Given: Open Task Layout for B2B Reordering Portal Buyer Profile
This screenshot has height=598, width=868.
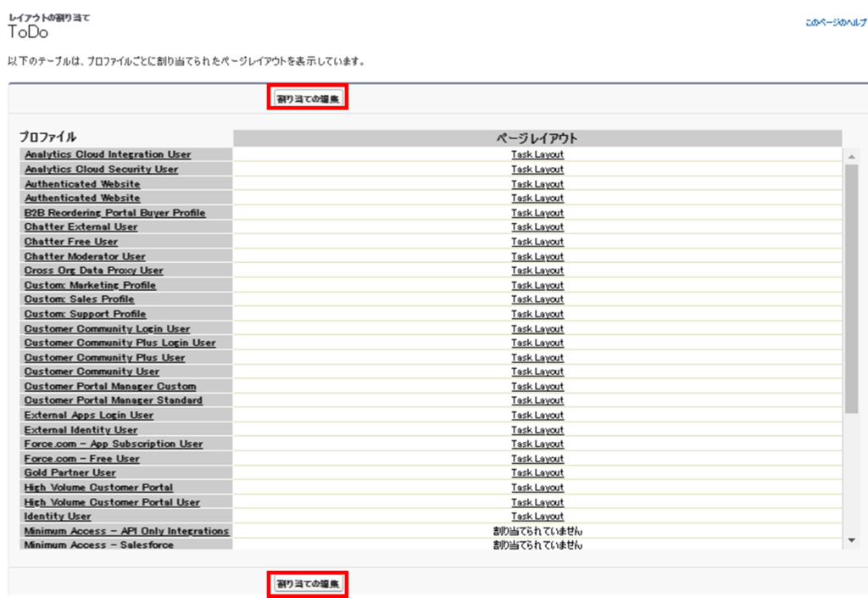Looking at the screenshot, I should pos(537,213).
